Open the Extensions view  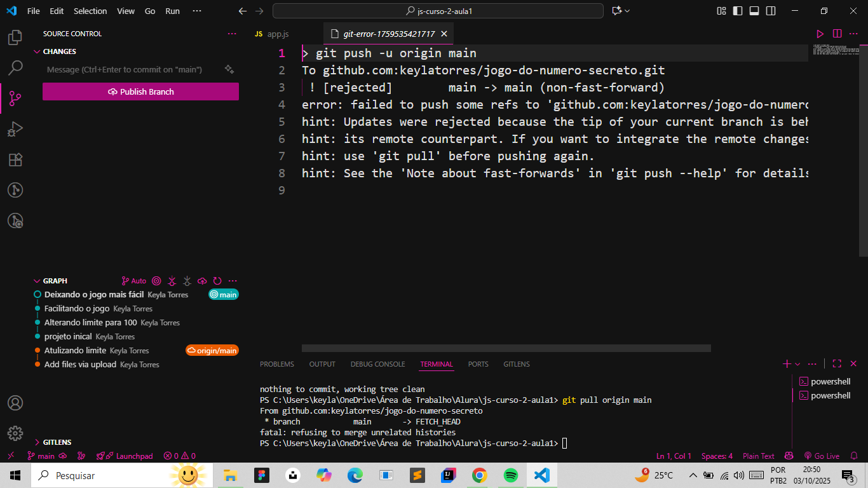click(x=15, y=159)
